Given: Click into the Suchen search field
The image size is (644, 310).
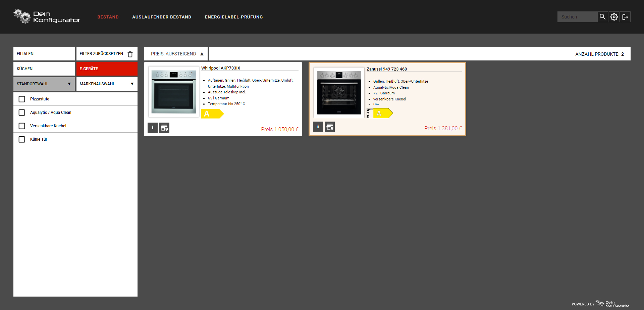Looking at the screenshot, I should coord(577,17).
